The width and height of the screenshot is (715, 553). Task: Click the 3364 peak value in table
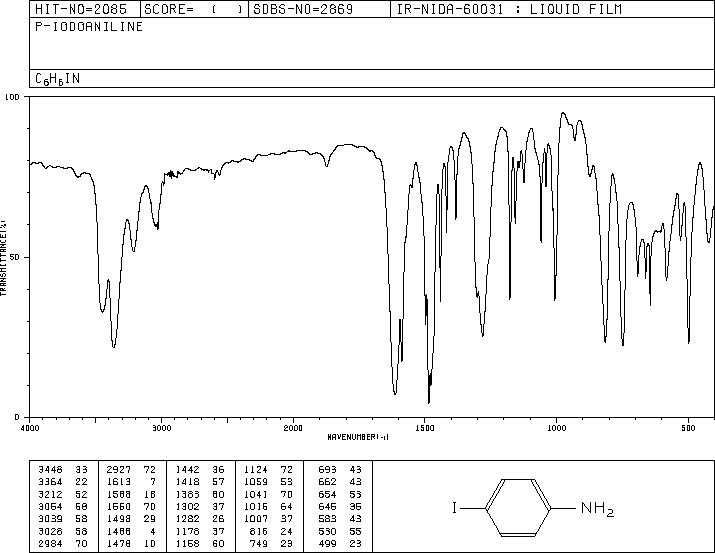(x=50, y=482)
